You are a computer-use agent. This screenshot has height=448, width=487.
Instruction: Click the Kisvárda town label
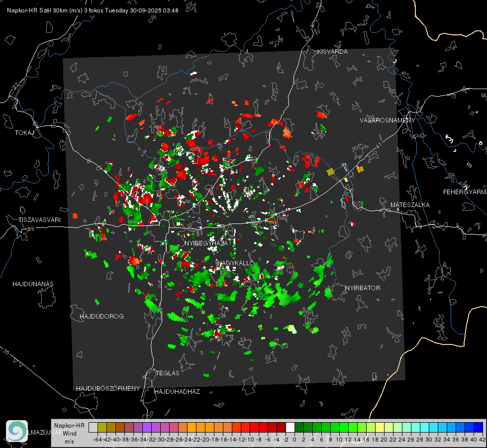point(332,52)
